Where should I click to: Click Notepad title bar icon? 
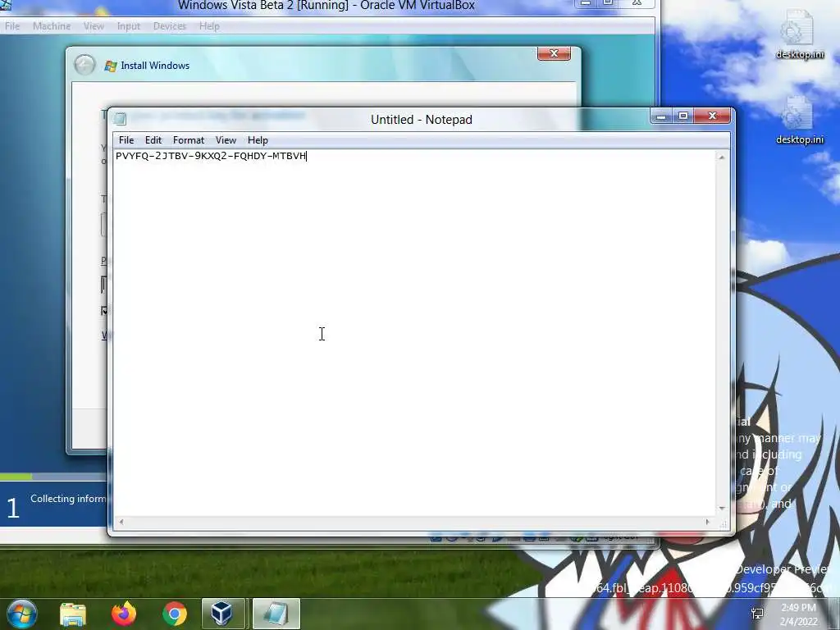(121, 118)
